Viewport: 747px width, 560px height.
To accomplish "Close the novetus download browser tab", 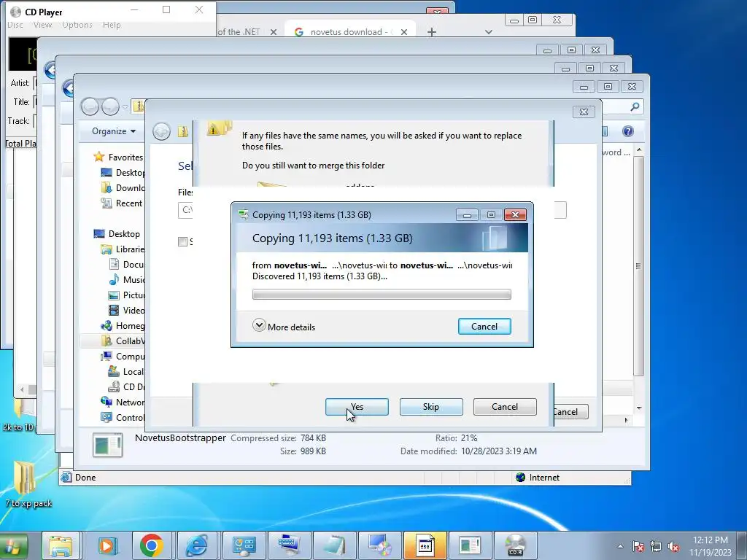I will click(x=404, y=32).
